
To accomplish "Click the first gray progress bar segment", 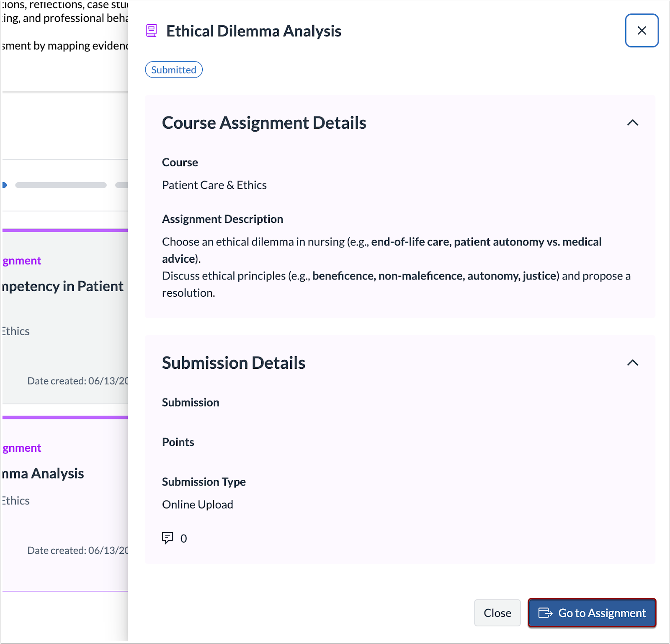I will pyautogui.click(x=61, y=185).
